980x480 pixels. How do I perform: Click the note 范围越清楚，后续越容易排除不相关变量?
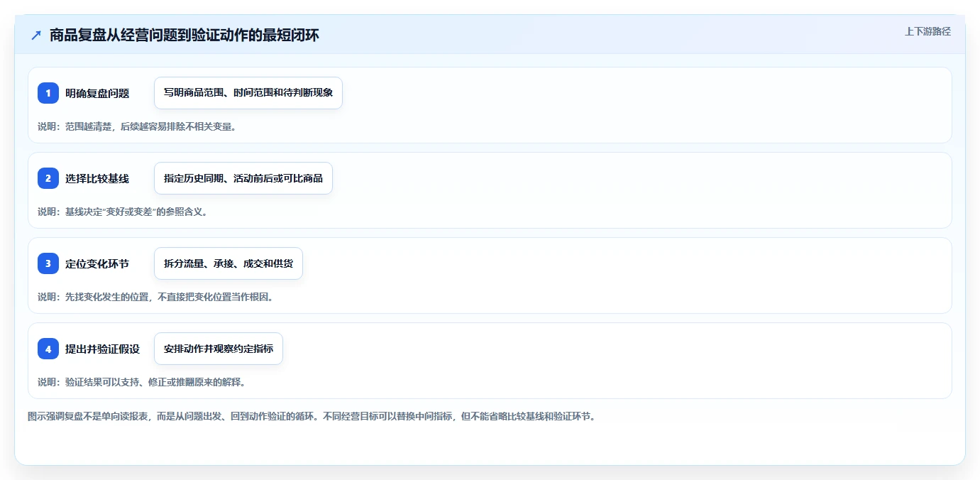point(137,126)
